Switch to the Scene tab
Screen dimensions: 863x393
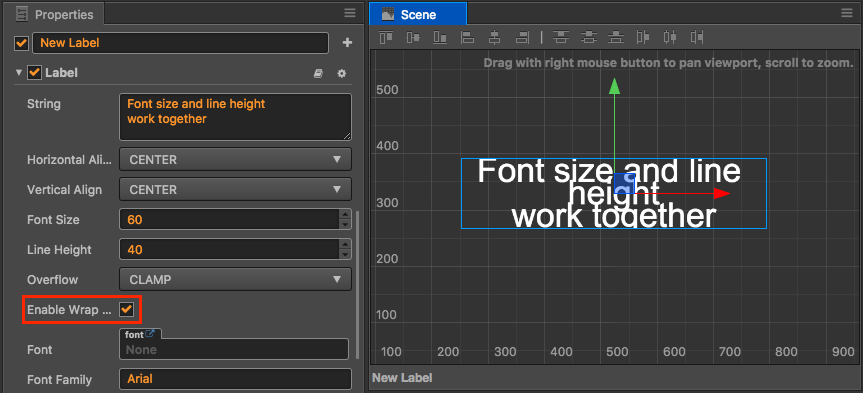click(x=418, y=14)
